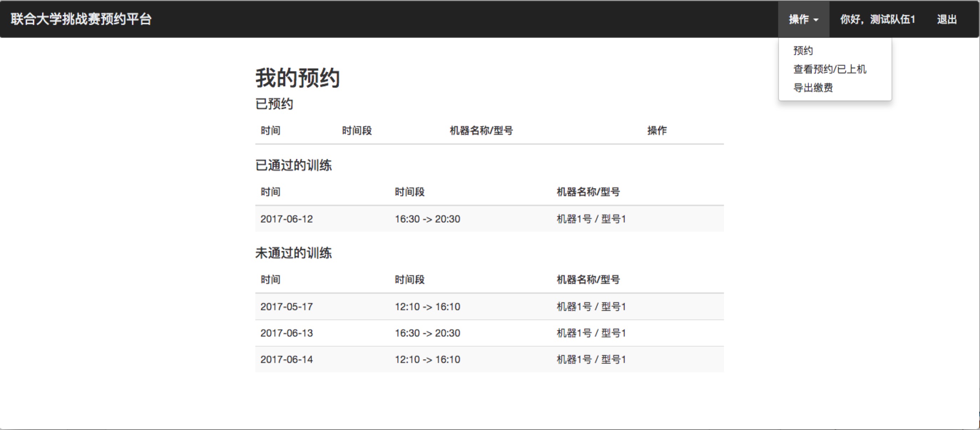Click 时间段 header in 未通过的训练 table
The height and width of the screenshot is (430, 980).
click(410, 280)
